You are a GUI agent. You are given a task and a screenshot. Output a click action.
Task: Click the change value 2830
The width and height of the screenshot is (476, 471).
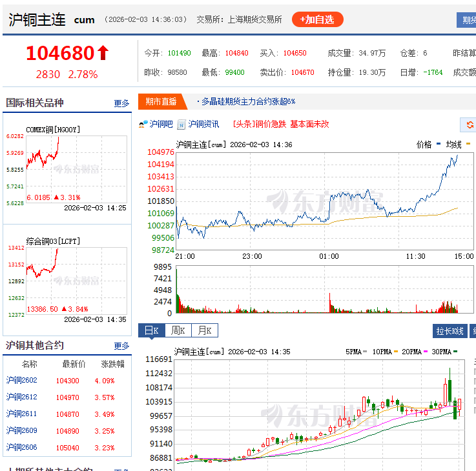[48, 74]
